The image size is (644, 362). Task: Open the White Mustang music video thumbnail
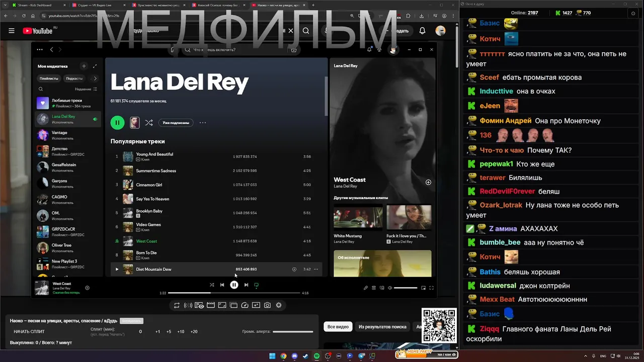(x=358, y=217)
